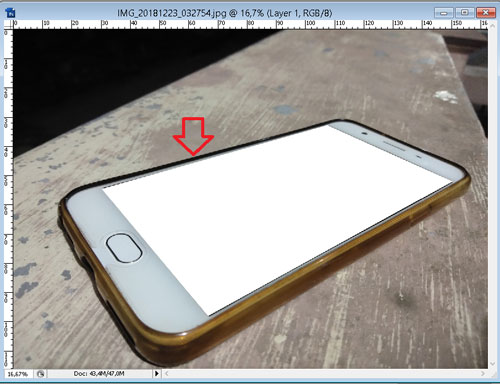
Task: Click the zoom percentage field showing 16,67%
Action: pyautogui.click(x=18, y=374)
